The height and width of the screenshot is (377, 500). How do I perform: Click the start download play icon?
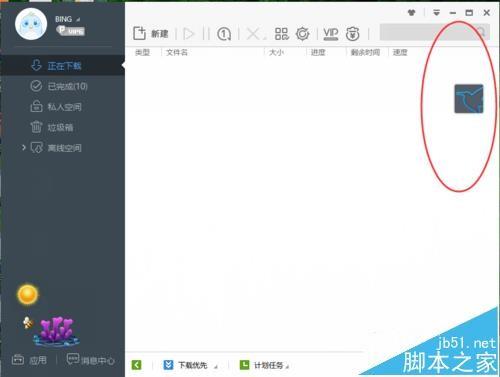188,34
